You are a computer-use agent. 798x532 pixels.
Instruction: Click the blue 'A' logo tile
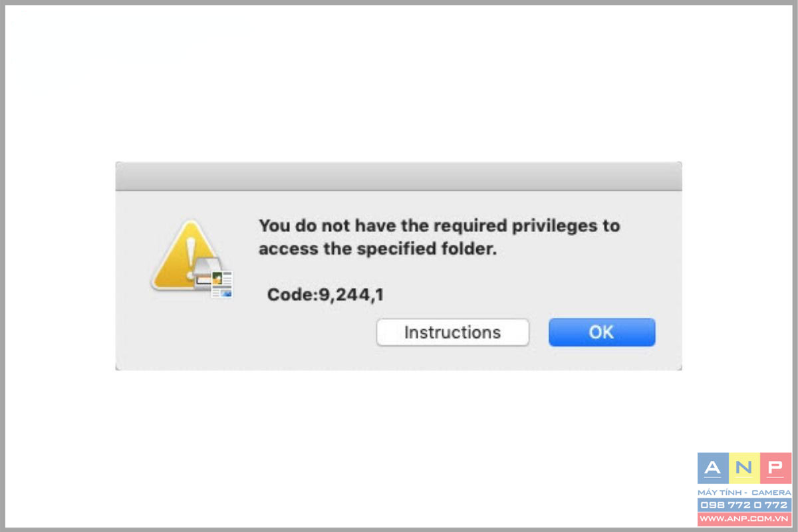[713, 468]
